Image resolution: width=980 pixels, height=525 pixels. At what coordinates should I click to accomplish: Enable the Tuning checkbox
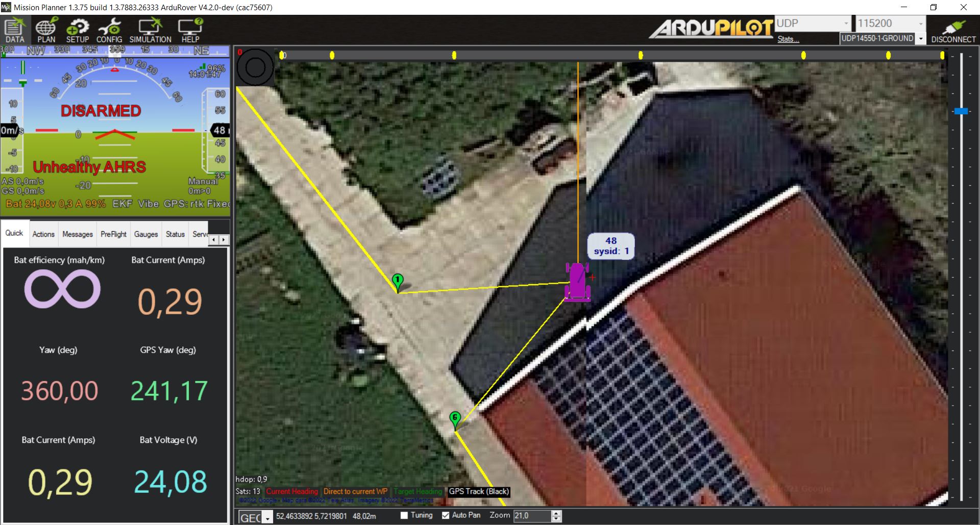pyautogui.click(x=403, y=515)
